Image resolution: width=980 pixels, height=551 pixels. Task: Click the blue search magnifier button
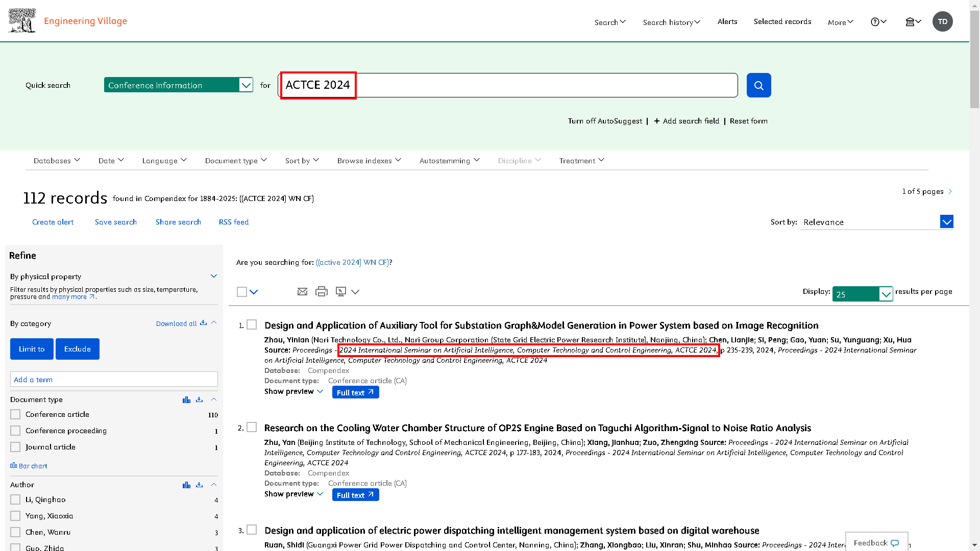[x=758, y=85]
